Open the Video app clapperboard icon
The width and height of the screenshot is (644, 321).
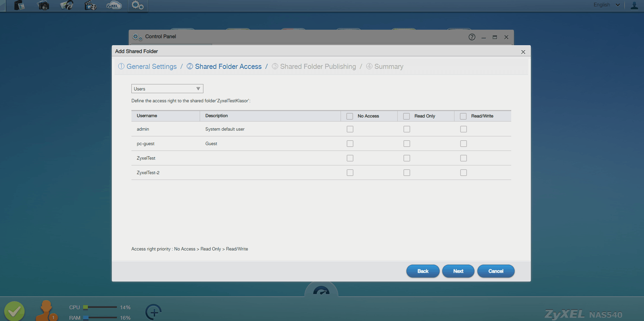[x=90, y=5]
